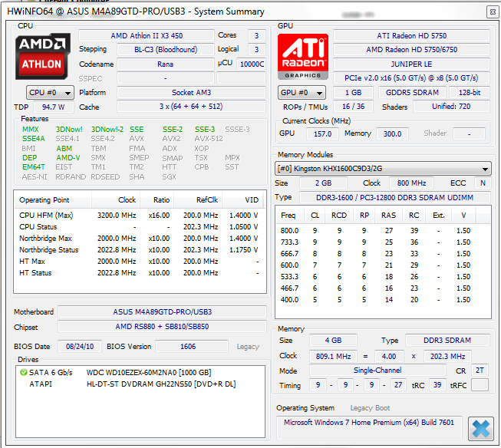Click the memory clock 809.1 MHz field
The width and height of the screenshot is (501, 448).
coord(333,356)
